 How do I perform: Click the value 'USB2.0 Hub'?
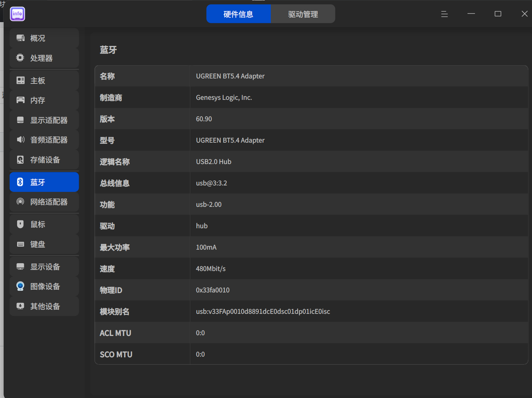coord(213,162)
